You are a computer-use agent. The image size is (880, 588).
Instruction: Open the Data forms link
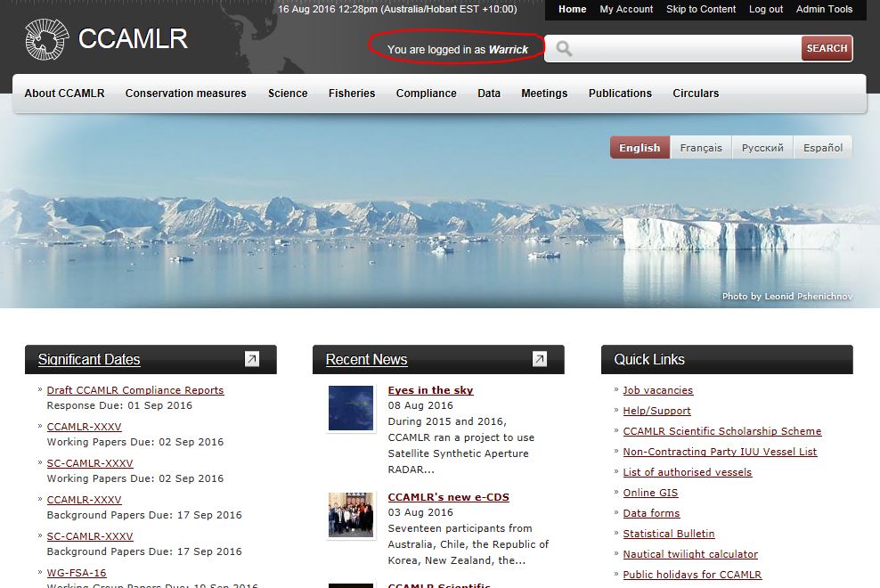(651, 513)
